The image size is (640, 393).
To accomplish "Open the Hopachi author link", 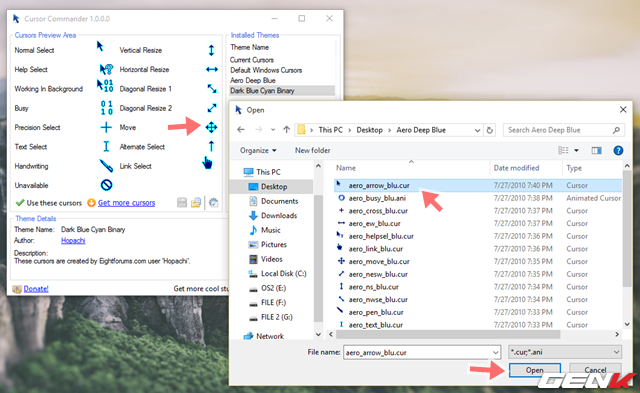I will 73,240.
